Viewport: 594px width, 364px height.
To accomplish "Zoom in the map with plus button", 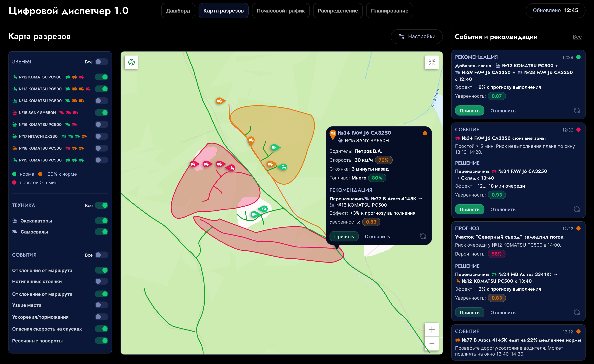I will 432,330.
